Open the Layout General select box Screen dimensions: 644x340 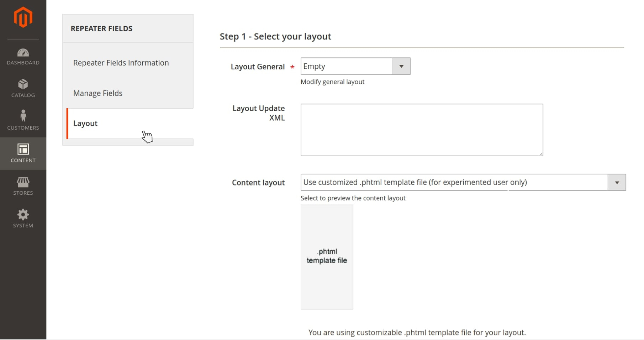tap(346, 67)
